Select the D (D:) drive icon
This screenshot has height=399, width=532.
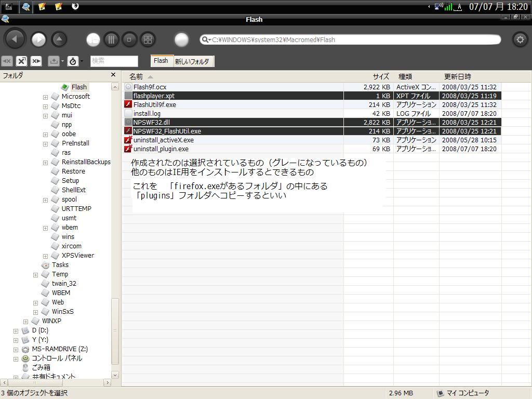tap(25, 330)
